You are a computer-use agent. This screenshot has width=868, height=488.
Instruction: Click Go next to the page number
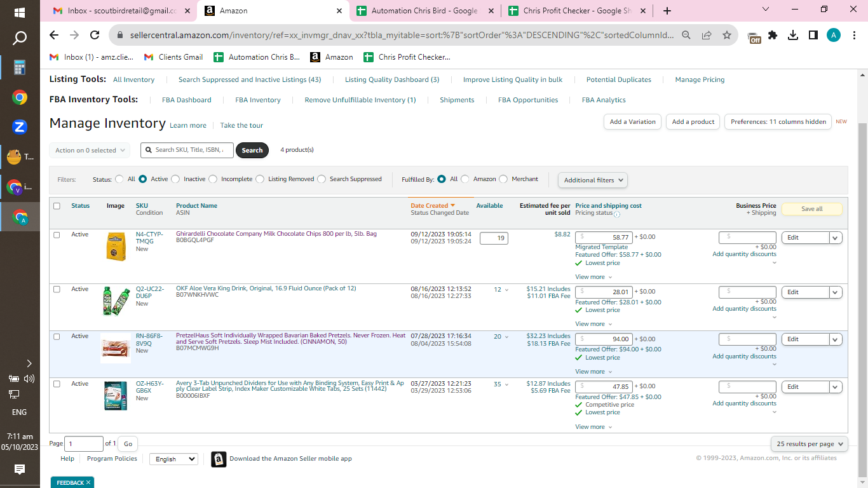[x=128, y=444]
